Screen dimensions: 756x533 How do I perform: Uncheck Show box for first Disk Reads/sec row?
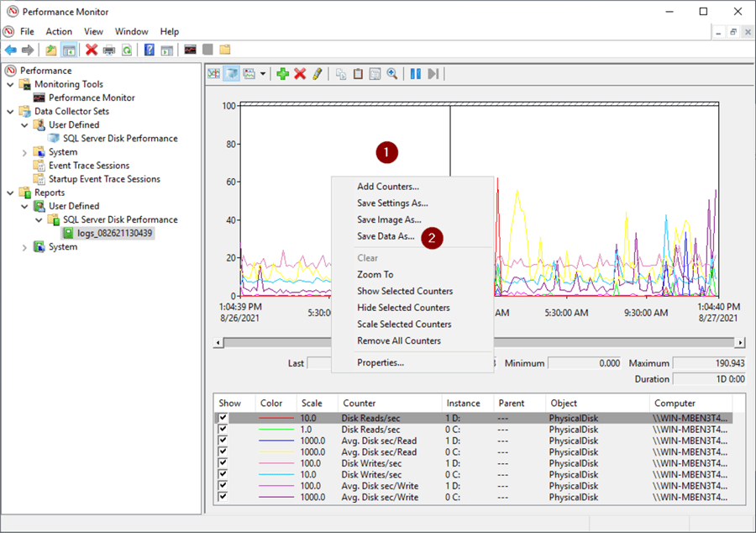pyautogui.click(x=223, y=418)
